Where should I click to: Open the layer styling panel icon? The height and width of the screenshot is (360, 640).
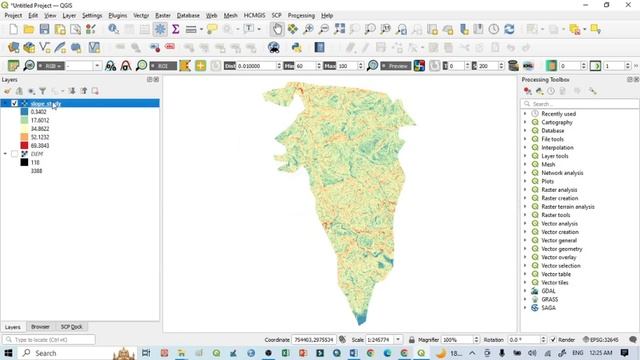click(7, 91)
